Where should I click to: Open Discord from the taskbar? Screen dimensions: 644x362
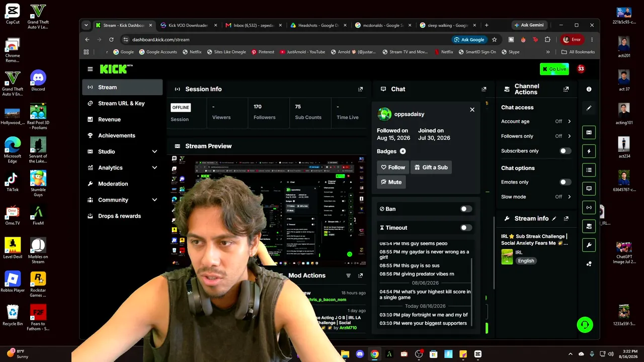(x=360, y=354)
